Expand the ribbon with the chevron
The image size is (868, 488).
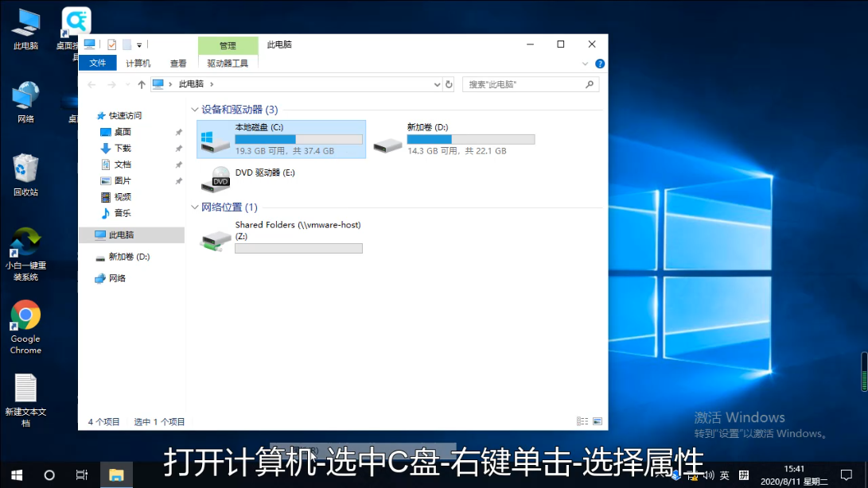[x=586, y=64]
